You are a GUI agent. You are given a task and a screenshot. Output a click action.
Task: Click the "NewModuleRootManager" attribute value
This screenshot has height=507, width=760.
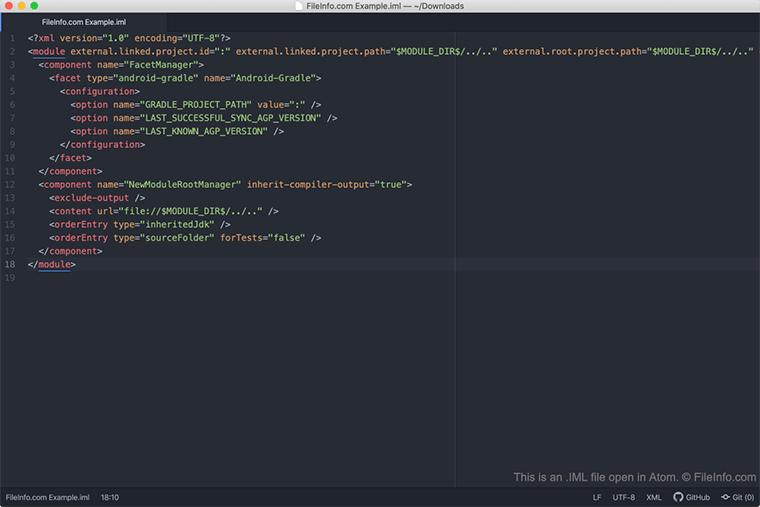[183, 184]
